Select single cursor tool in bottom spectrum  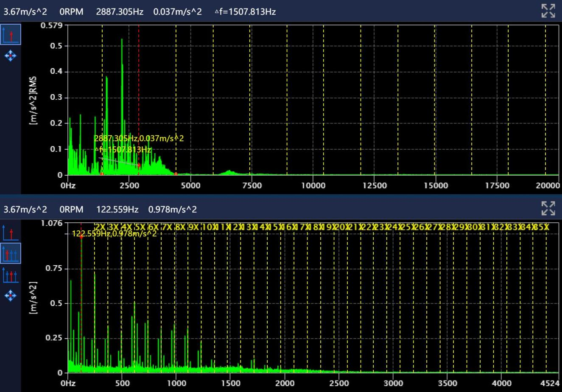(11, 233)
